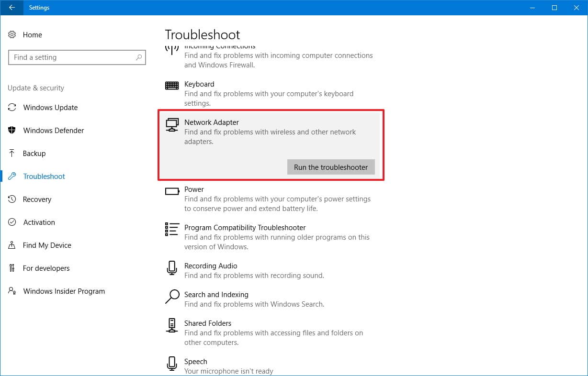Switch to For developers settings
This screenshot has height=376, width=588.
point(46,268)
